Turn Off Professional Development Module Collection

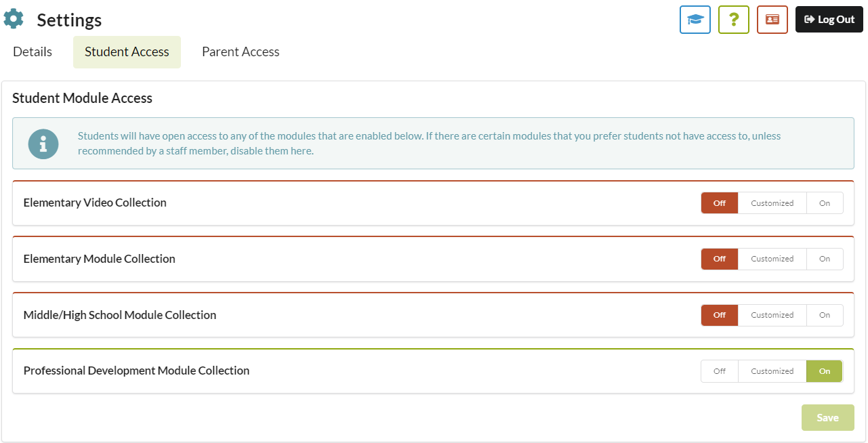tap(720, 371)
